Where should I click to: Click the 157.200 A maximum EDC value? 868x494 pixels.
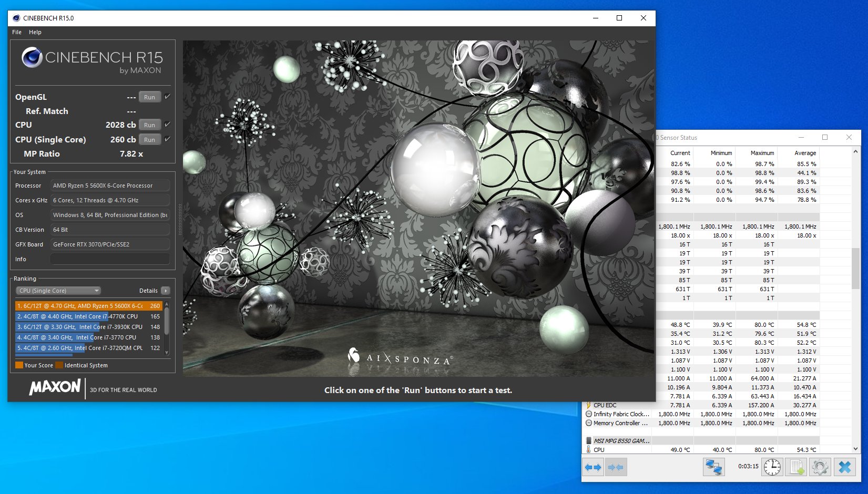[761, 405]
